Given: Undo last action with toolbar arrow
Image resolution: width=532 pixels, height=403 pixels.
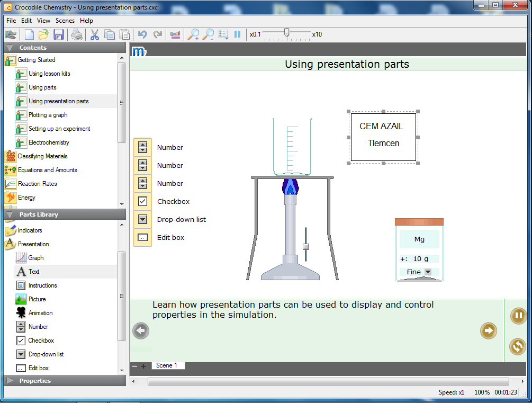Looking at the screenshot, I should (142, 34).
